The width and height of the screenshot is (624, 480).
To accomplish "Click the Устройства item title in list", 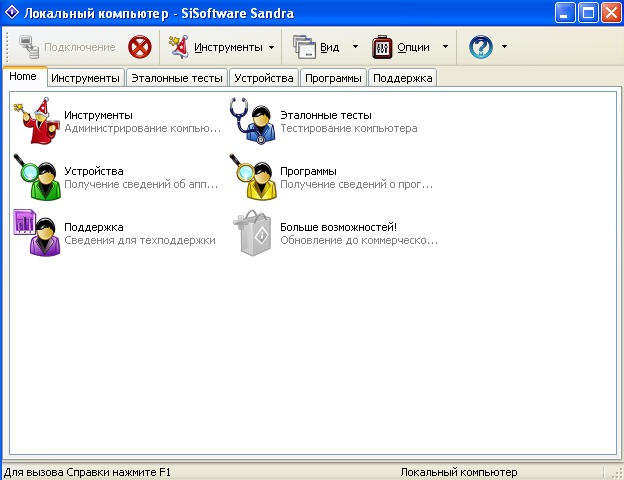I will 94,171.
